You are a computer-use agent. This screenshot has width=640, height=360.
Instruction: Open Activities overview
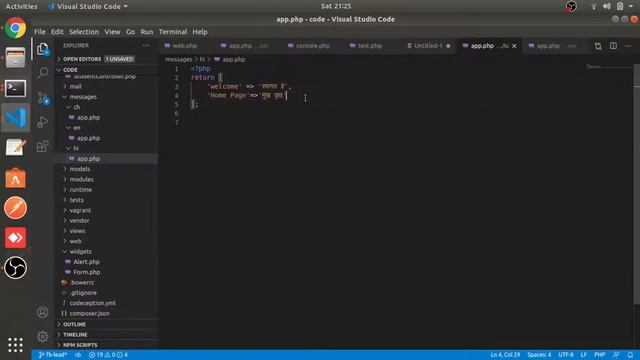pyautogui.click(x=21, y=6)
